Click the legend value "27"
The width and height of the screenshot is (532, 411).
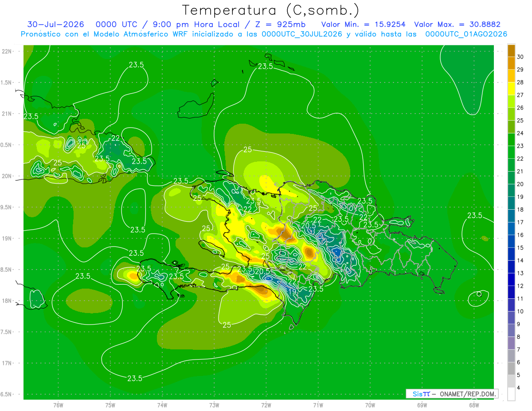pyautogui.click(x=520, y=95)
